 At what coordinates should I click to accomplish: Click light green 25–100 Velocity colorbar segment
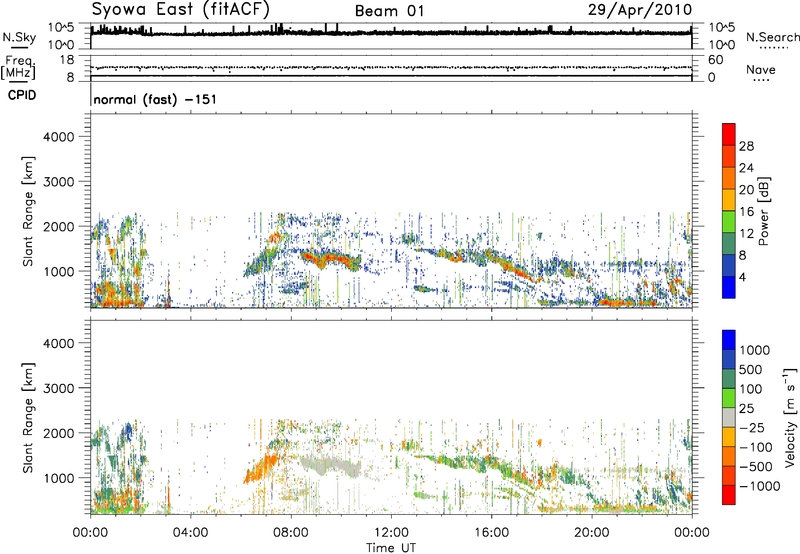click(x=729, y=398)
